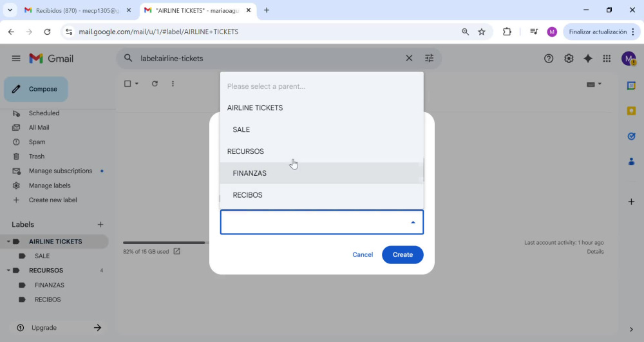This screenshot has width=644, height=342.
Task: Click Get add-ons plus icon in side panel
Action: (x=631, y=202)
